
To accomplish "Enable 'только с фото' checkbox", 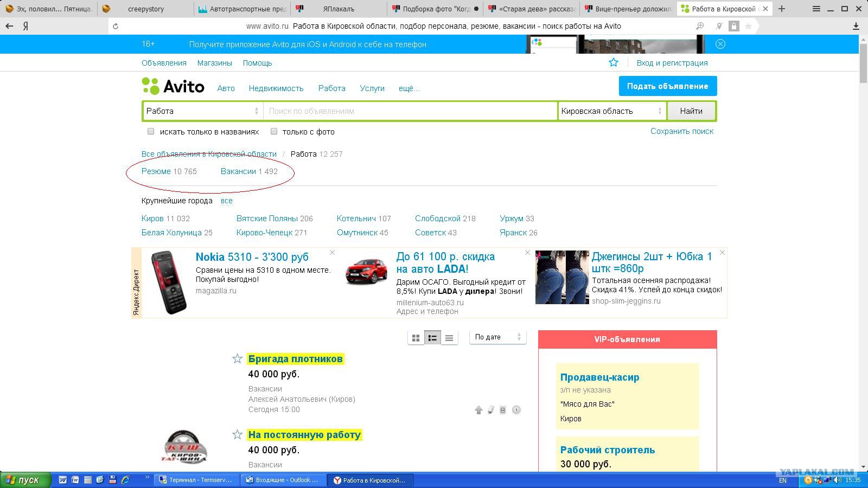I will 274,131.
